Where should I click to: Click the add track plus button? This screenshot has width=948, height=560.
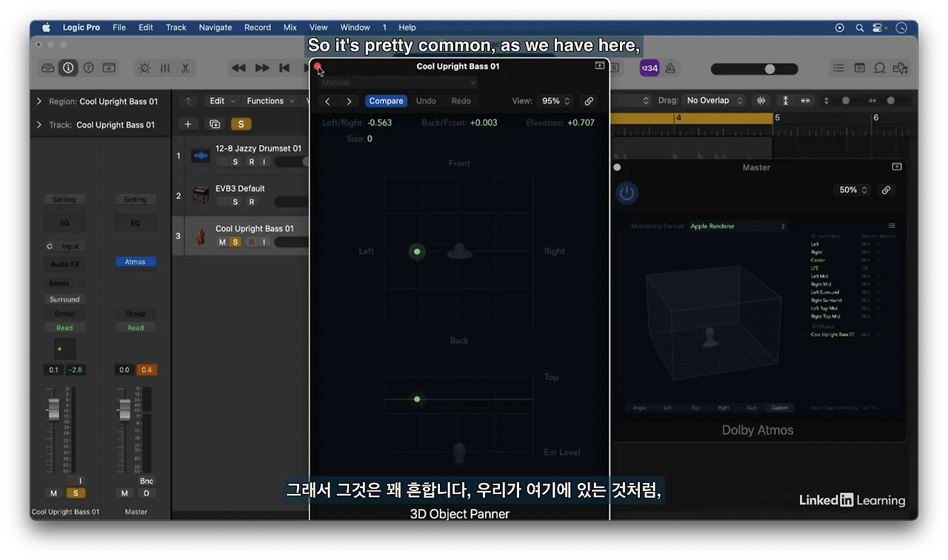[x=188, y=124]
